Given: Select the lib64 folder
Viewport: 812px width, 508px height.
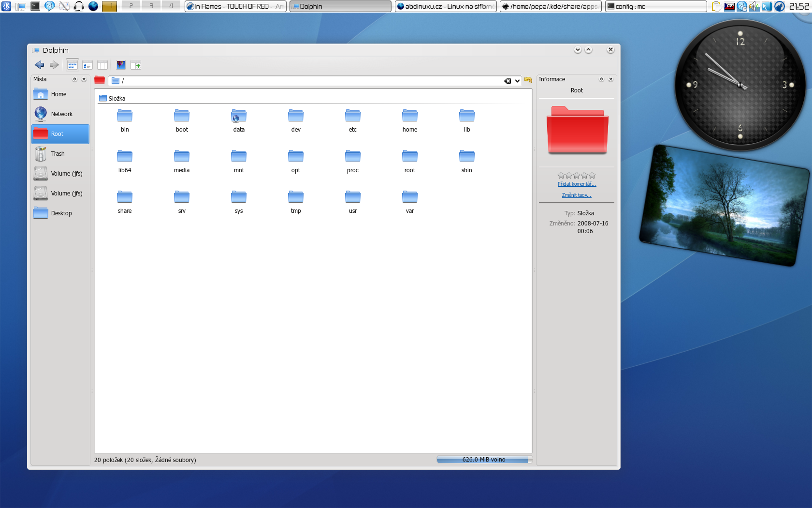Looking at the screenshot, I should (125, 162).
